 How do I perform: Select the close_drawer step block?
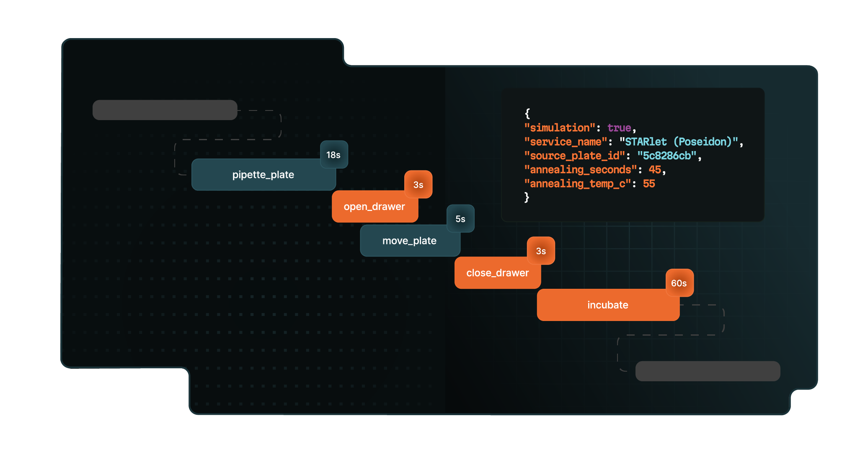tap(497, 272)
